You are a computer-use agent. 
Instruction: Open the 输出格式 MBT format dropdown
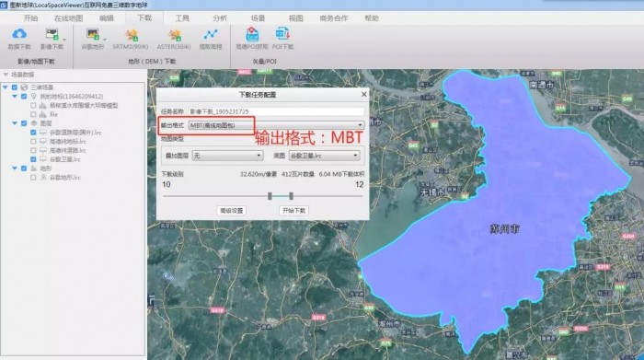pos(276,125)
